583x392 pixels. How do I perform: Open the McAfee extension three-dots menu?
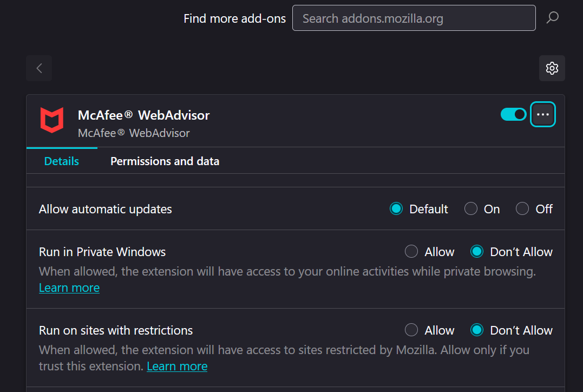542,114
